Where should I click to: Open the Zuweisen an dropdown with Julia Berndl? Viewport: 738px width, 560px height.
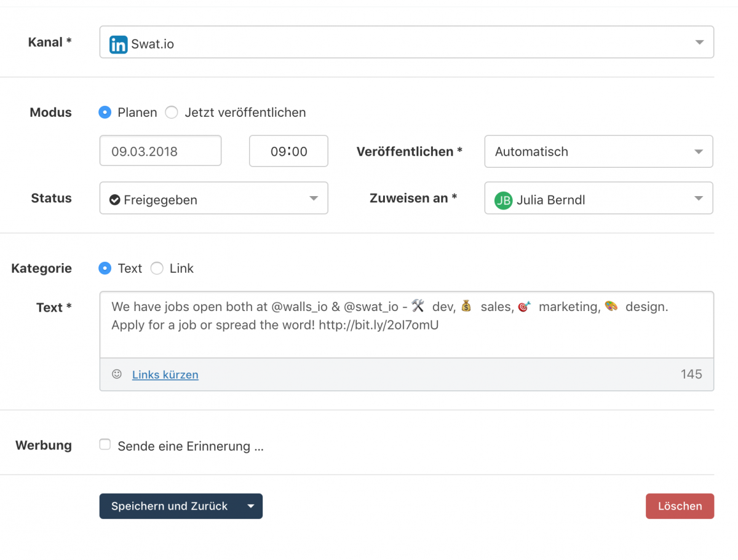[x=599, y=198]
